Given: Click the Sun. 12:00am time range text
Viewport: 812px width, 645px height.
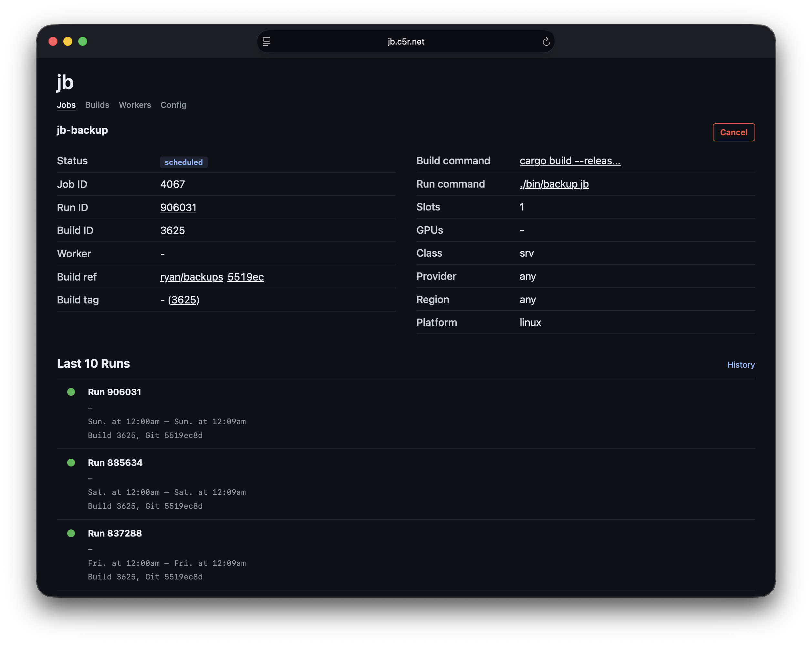Looking at the screenshot, I should 167,421.
